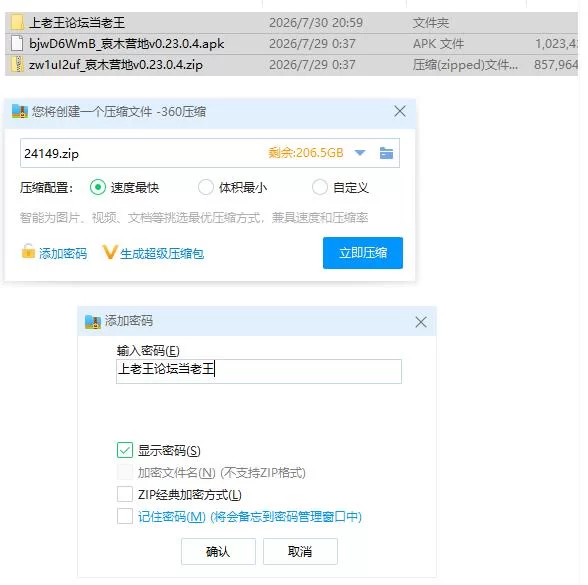Image resolution: width=588 pixels, height=585 pixels.
Task: Click the 360压缩 logo in compress dialog title
Action: [20, 111]
